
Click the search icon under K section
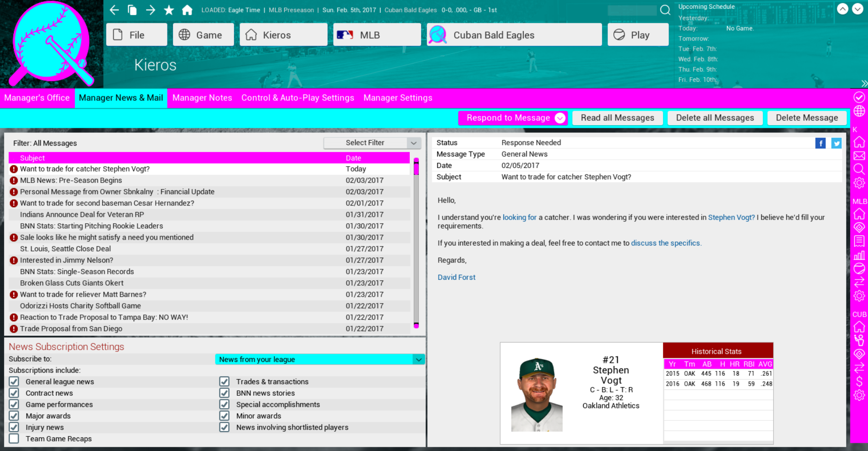pos(859,169)
